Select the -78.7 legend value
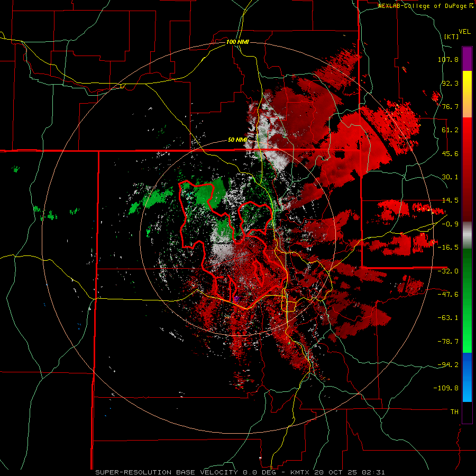The image size is (476, 476). coord(448,342)
